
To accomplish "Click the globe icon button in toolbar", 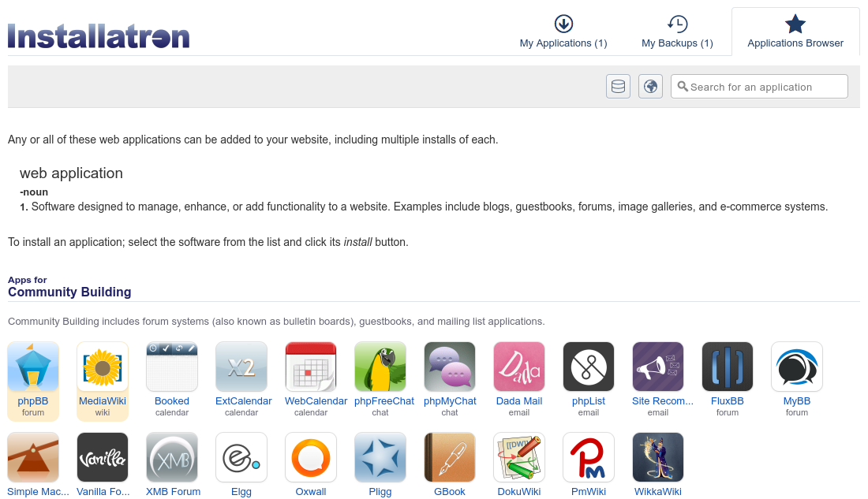I will click(x=650, y=86).
